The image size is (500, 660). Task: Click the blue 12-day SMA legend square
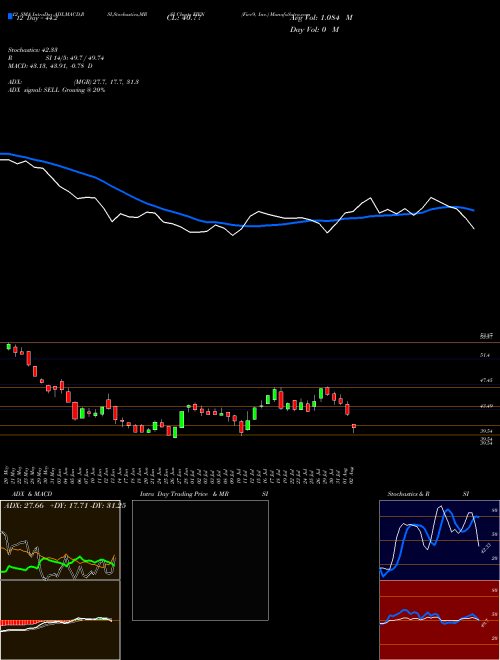coord(10,17)
